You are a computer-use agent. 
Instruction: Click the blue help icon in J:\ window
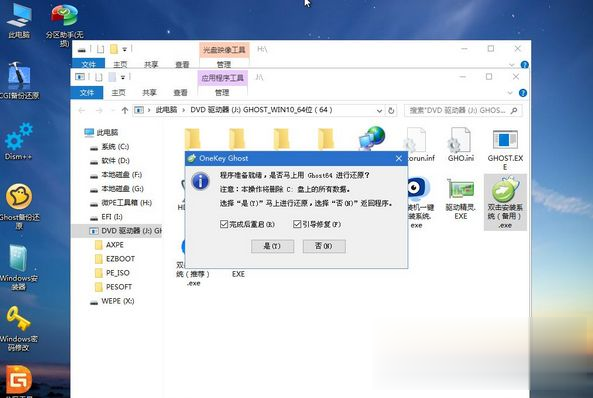523,93
